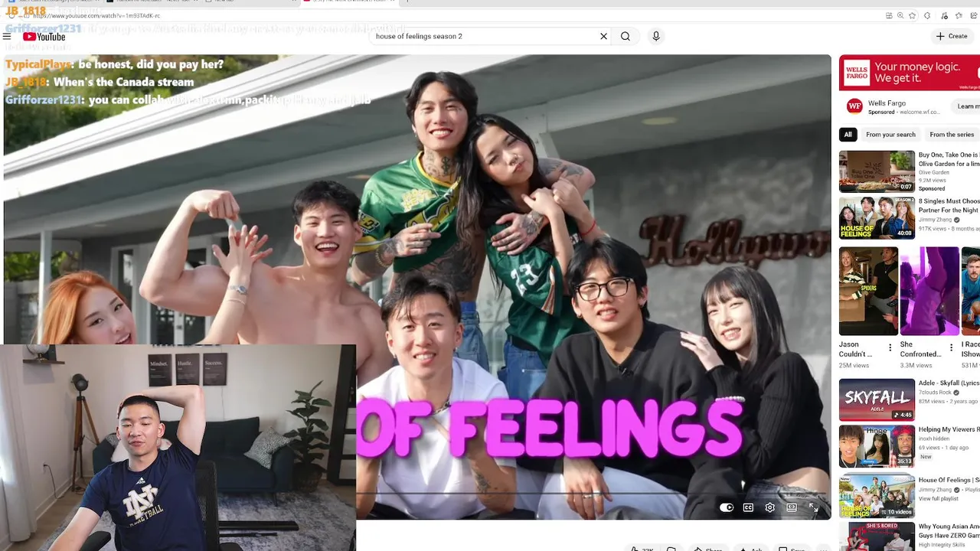Click the 'I Race IShow...' Shorts thumbnail
The image size is (980, 551).
pyautogui.click(x=971, y=291)
